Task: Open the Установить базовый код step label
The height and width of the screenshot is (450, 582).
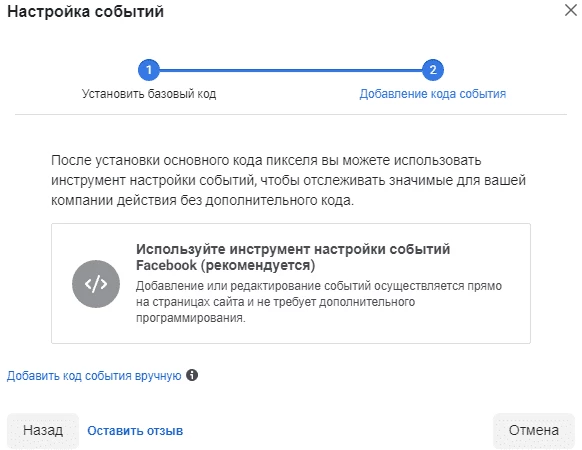Action: (x=149, y=94)
